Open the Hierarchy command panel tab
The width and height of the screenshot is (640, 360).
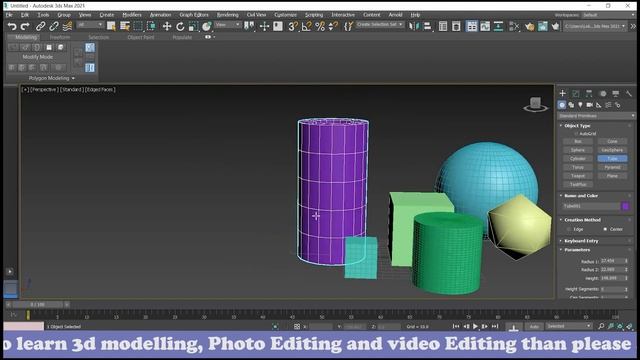589,93
